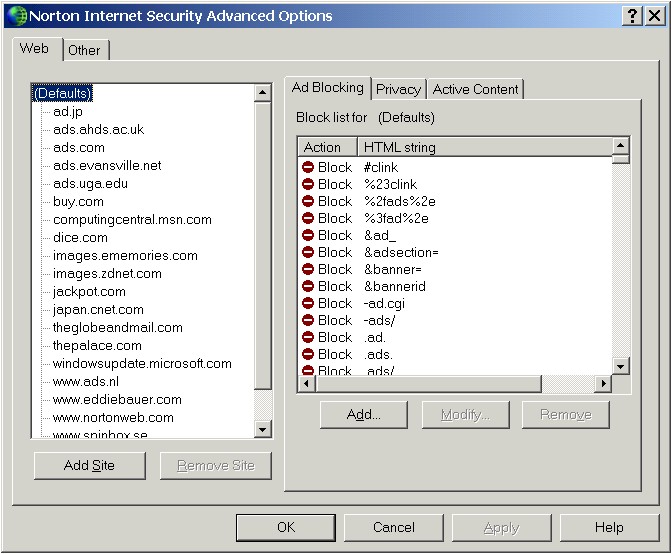Select japan.cnet.com entry
The height and width of the screenshot is (554, 671).
[98, 309]
